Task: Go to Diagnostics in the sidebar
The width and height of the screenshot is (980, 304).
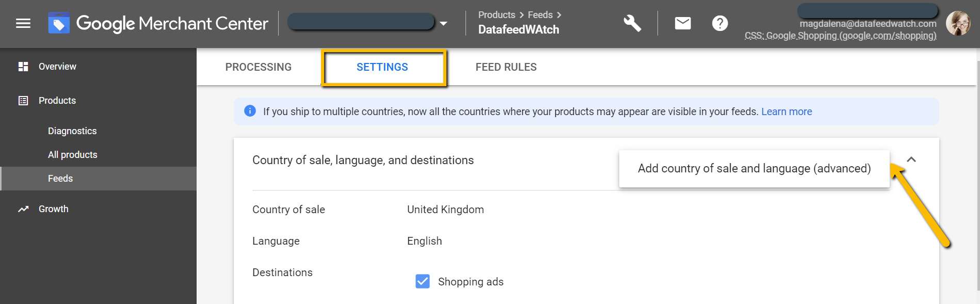Action: point(72,131)
